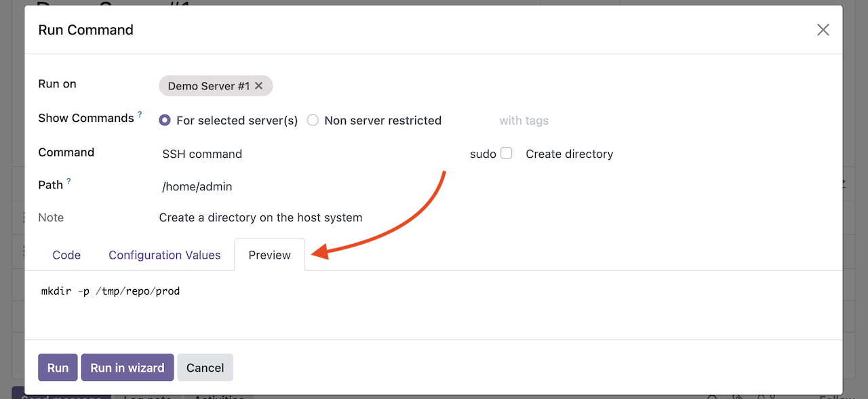Click the mkdir command preview text

(x=111, y=291)
